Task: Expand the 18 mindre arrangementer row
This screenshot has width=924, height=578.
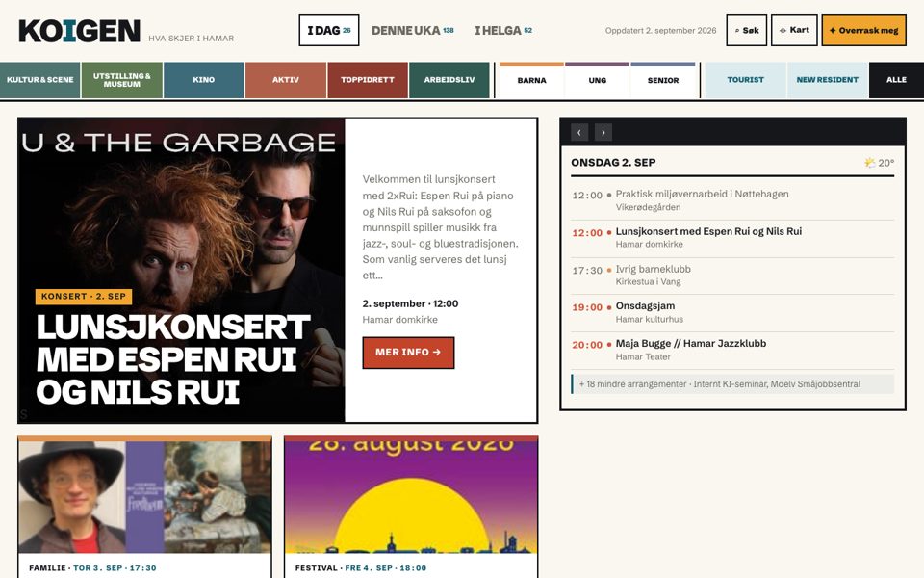Action: coord(732,384)
